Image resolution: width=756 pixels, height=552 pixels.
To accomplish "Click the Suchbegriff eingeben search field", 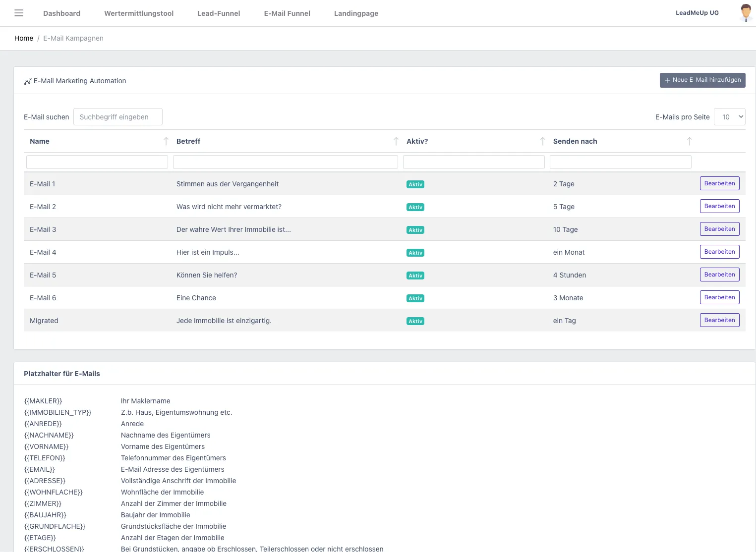I will 118,116.
